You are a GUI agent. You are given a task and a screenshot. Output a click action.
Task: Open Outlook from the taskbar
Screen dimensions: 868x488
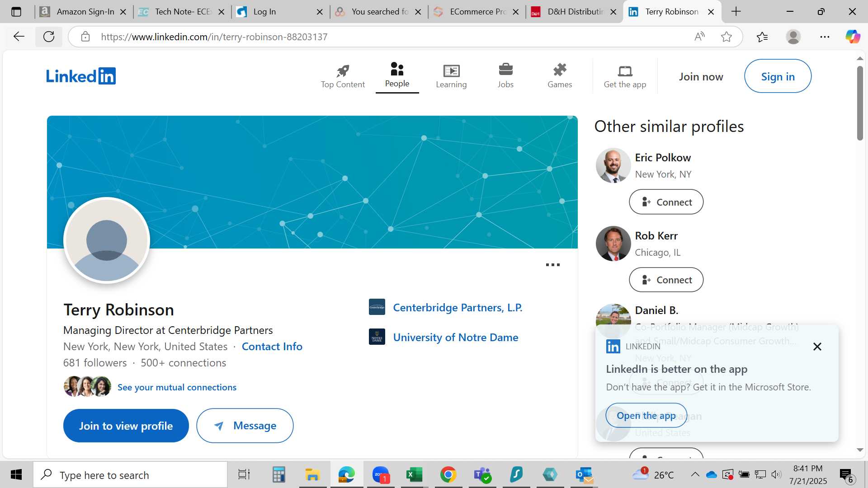coord(584,474)
